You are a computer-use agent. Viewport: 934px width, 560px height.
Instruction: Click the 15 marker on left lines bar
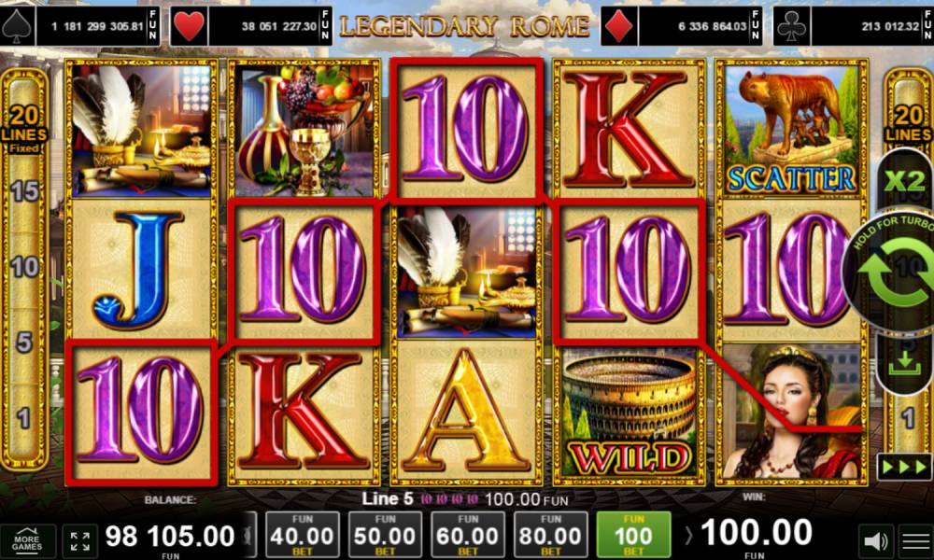point(24,191)
